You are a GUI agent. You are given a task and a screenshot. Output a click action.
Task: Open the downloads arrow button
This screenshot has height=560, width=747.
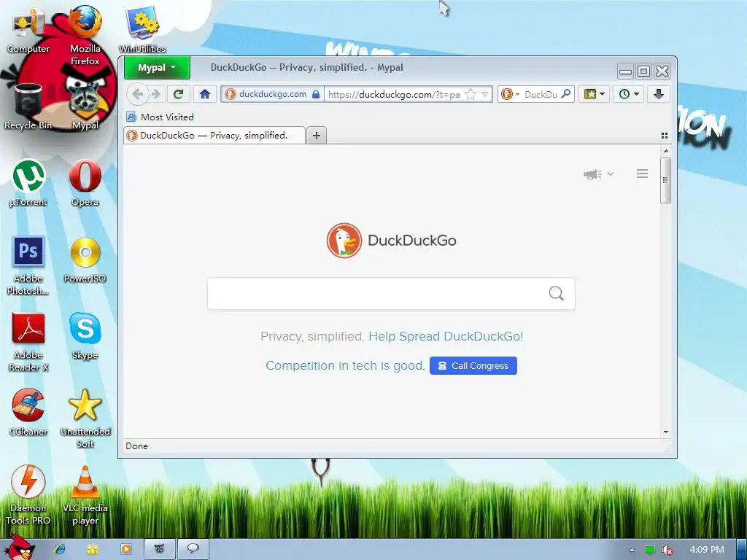click(x=659, y=94)
